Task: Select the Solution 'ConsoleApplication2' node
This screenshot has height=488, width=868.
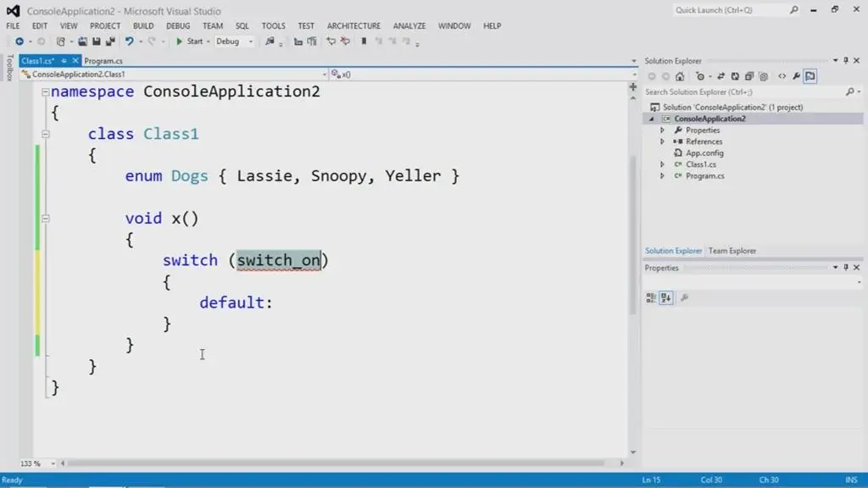Action: [732, 108]
